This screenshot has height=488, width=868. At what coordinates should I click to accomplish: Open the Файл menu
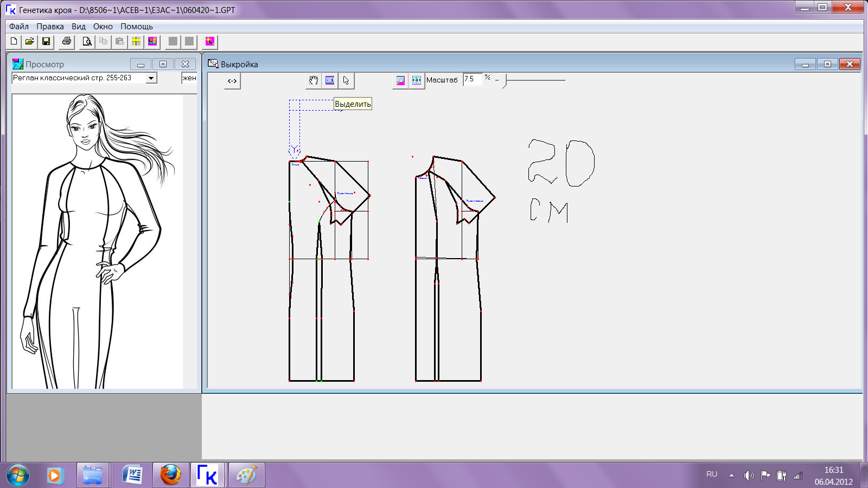[19, 26]
